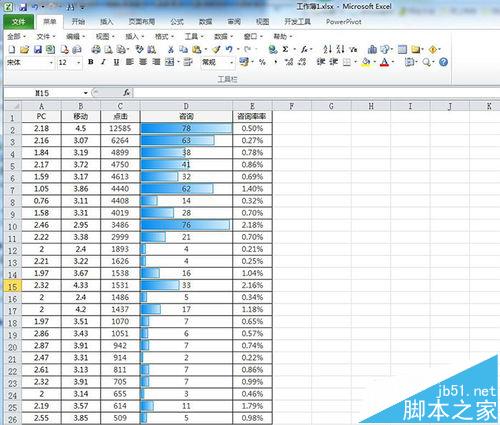Pick the fill color bucket swatch
Viewport: 500px width, 425px height.
click(366, 62)
